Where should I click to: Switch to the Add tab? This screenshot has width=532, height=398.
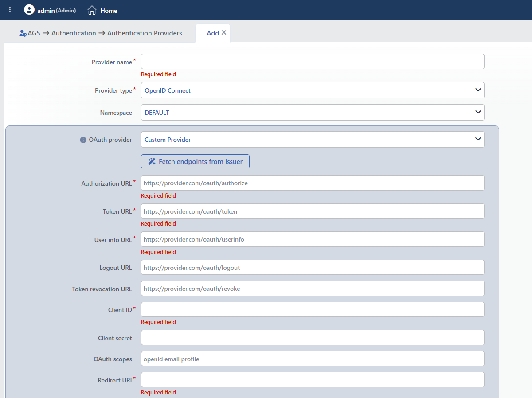pos(213,33)
